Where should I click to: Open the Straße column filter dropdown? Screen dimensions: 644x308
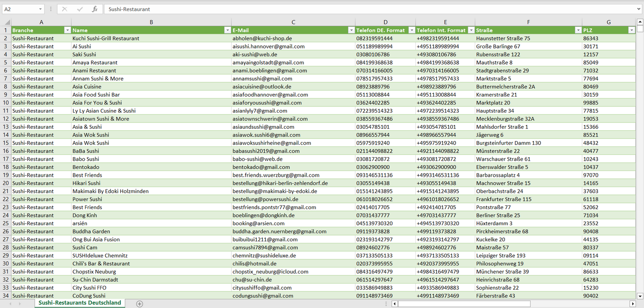click(x=578, y=30)
